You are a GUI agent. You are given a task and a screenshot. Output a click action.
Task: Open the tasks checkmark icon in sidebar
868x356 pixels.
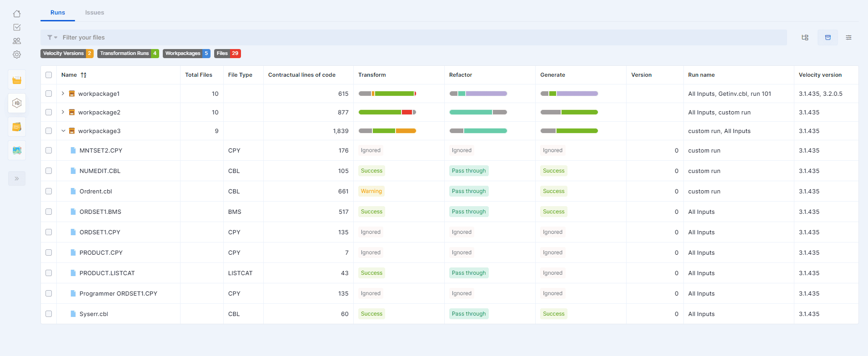coord(17,27)
